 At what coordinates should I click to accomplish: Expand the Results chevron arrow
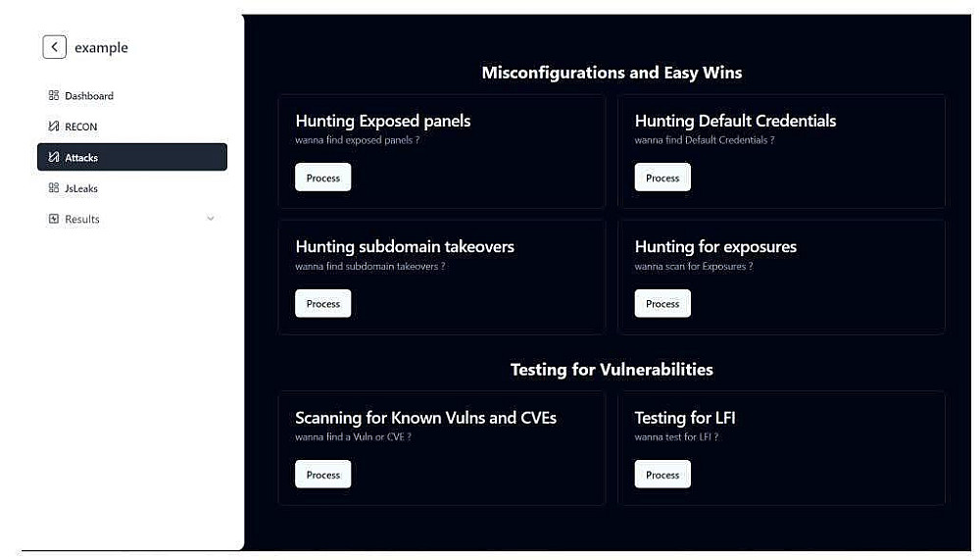211,219
